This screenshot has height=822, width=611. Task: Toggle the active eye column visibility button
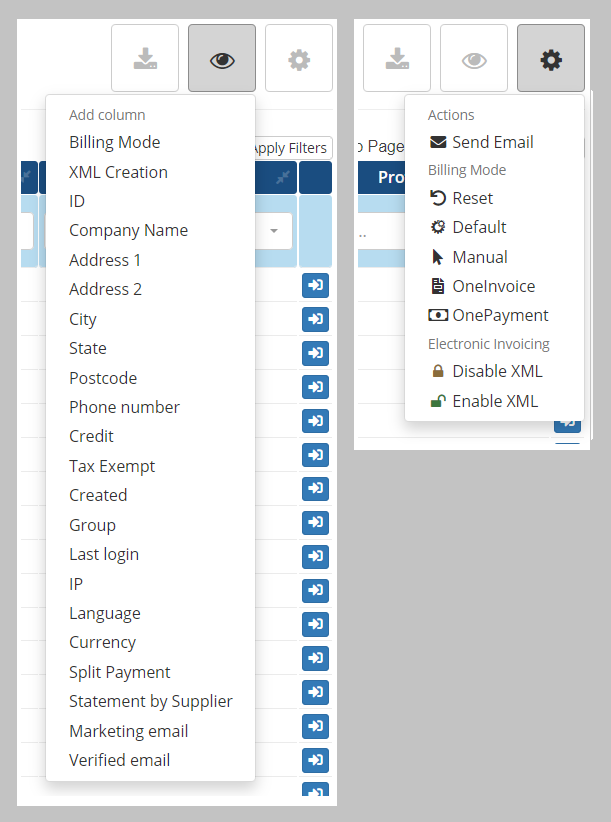tap(222, 58)
